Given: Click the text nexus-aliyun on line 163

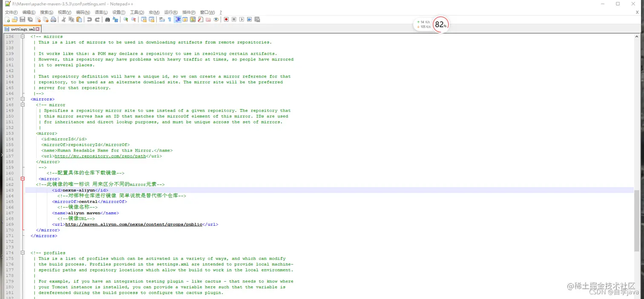Looking at the screenshot, I should pos(79,190).
